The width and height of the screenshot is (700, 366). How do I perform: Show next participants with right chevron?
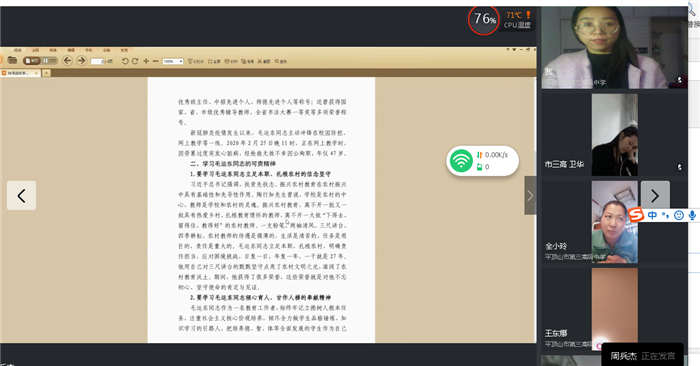(655, 195)
